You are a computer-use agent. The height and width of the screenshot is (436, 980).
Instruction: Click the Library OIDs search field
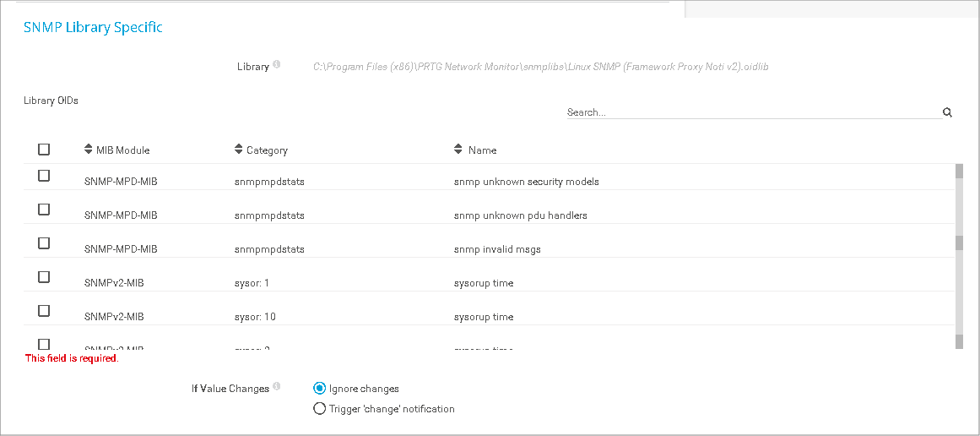coord(751,112)
